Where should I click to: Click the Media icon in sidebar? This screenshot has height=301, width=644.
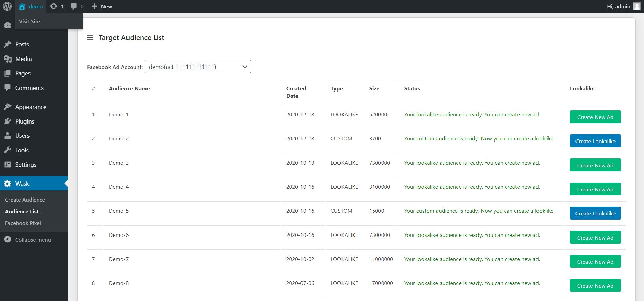pyautogui.click(x=7, y=59)
